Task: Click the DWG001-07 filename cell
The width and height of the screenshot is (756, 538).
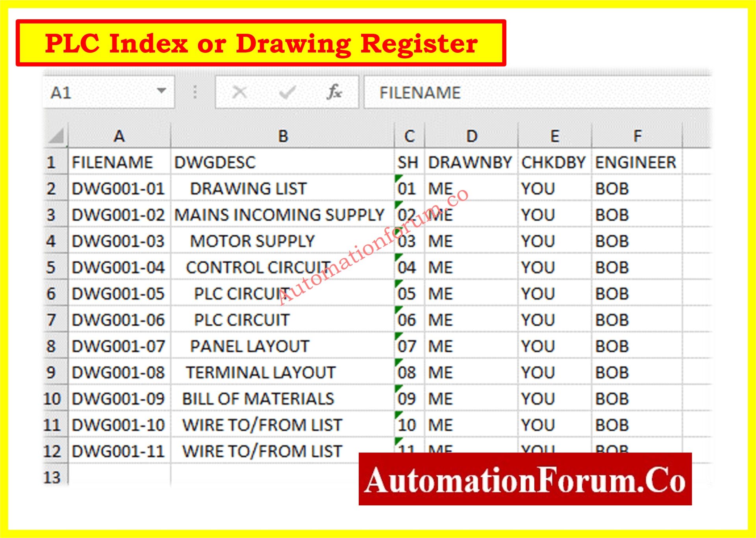Action: [x=119, y=346]
